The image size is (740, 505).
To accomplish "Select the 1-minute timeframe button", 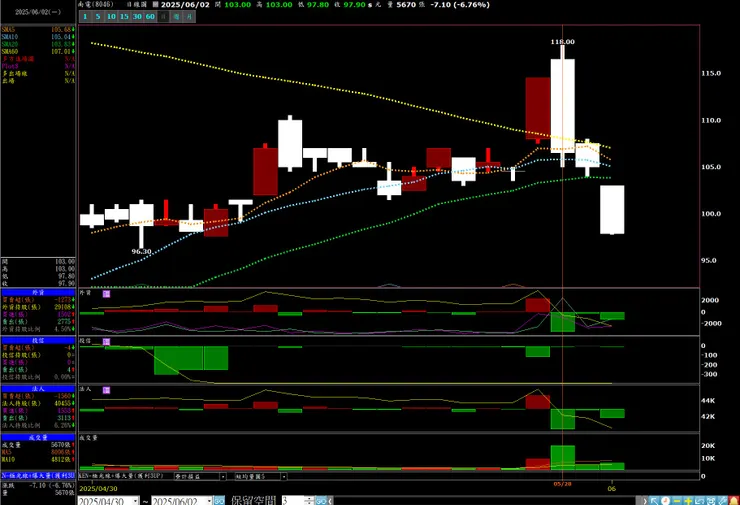I will tap(85, 17).
